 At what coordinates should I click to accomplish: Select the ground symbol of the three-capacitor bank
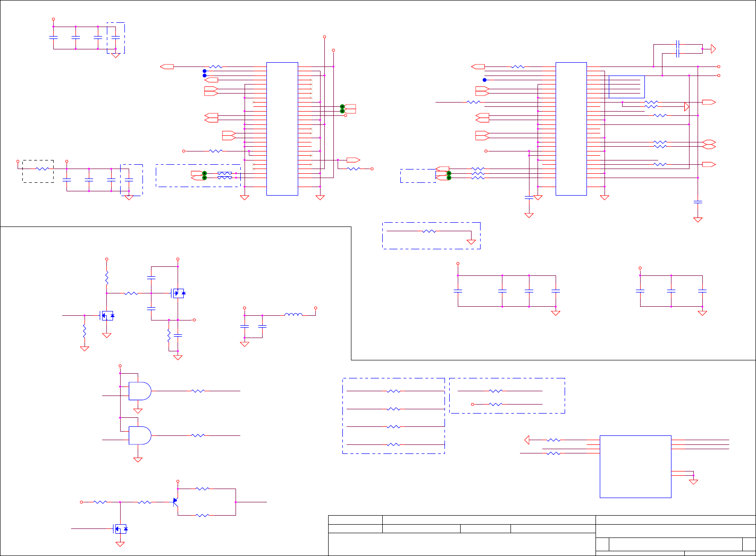pos(702,313)
